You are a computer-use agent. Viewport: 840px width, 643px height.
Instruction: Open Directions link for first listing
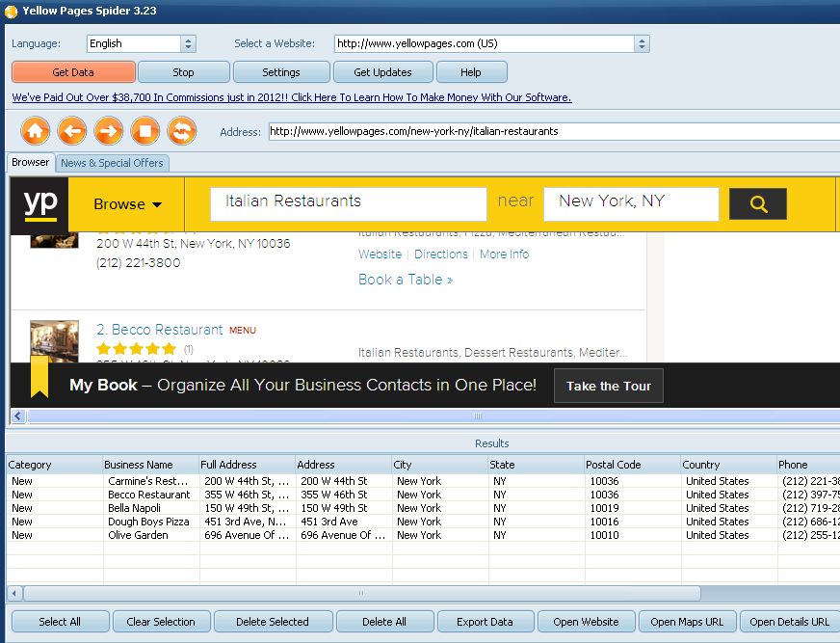(x=441, y=255)
